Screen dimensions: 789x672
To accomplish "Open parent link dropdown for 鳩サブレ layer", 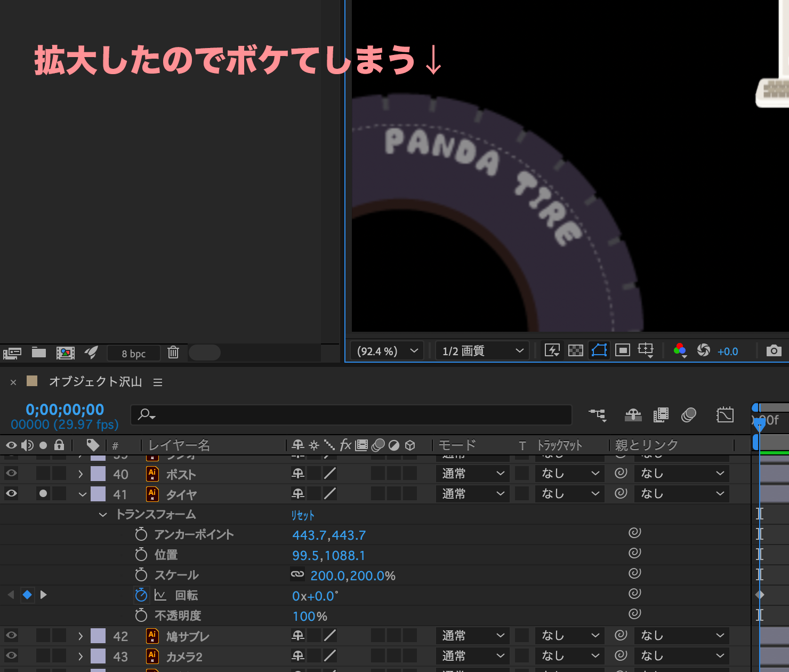I will click(x=681, y=636).
